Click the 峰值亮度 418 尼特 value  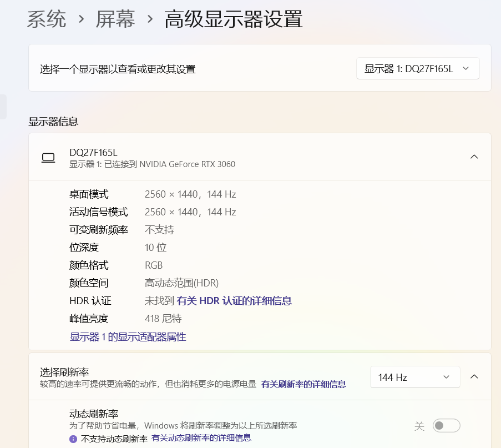coord(163,319)
